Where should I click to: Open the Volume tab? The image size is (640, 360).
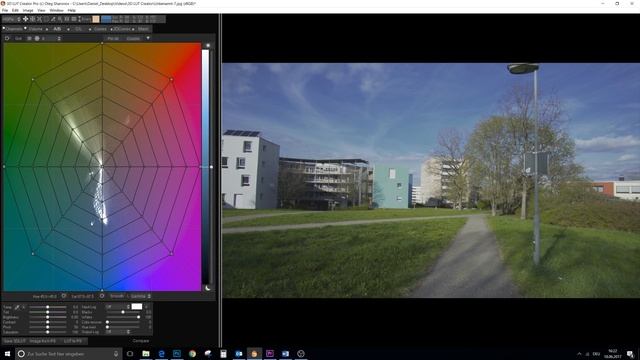(x=35, y=29)
